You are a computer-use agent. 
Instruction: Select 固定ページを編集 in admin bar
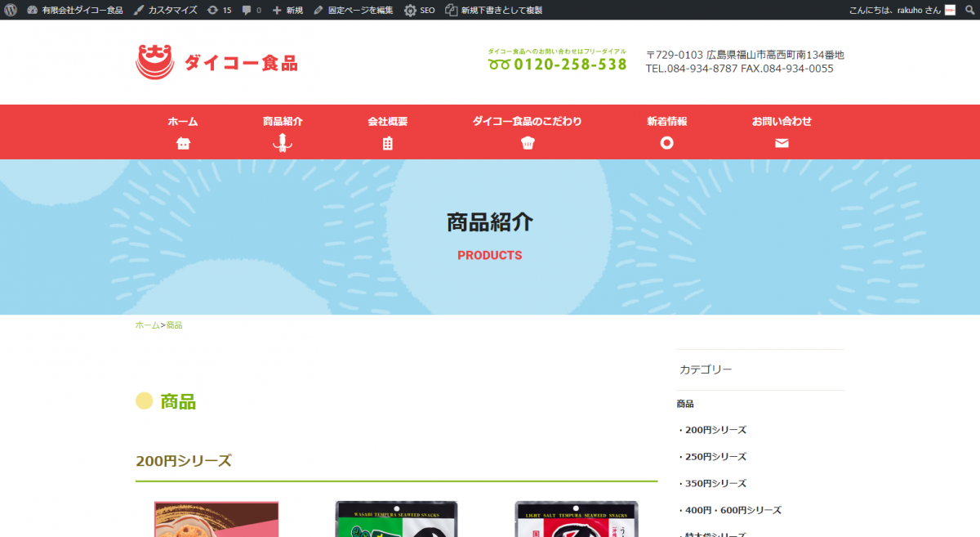(x=354, y=10)
